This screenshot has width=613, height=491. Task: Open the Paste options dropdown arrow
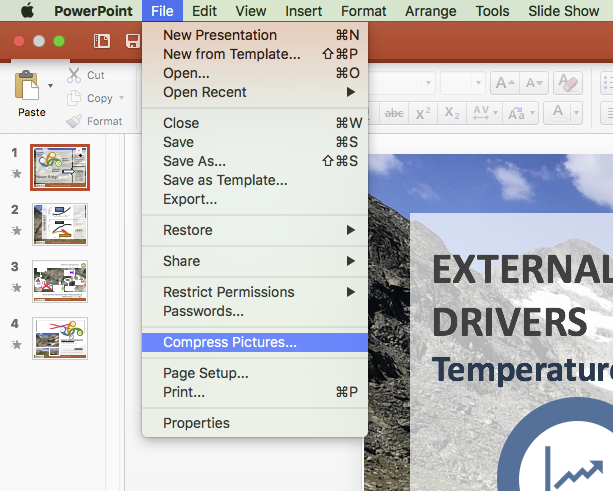coord(50,86)
